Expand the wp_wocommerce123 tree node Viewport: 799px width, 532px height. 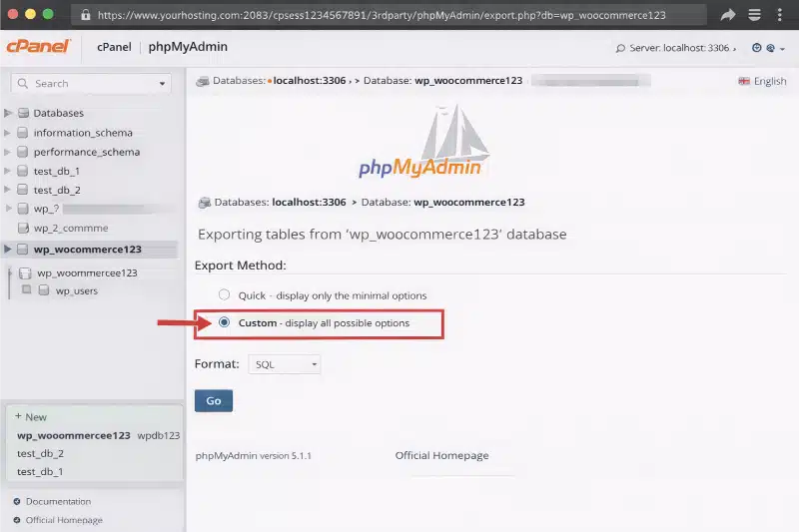click(7, 249)
